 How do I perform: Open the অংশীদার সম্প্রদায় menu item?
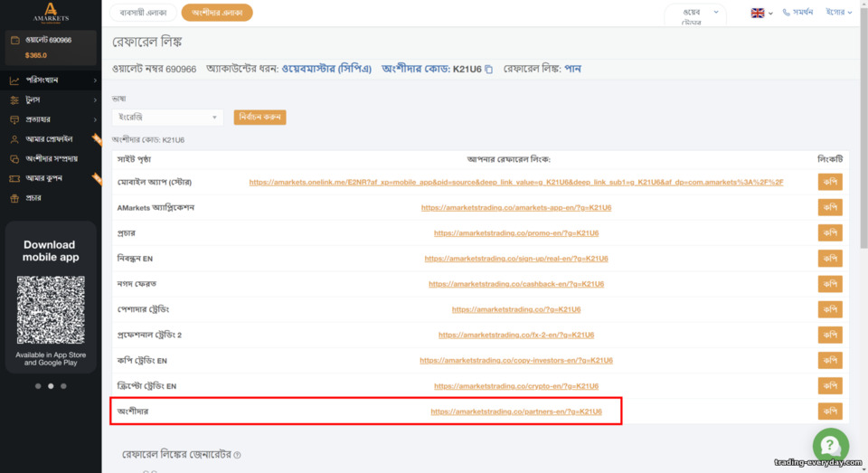(x=52, y=159)
